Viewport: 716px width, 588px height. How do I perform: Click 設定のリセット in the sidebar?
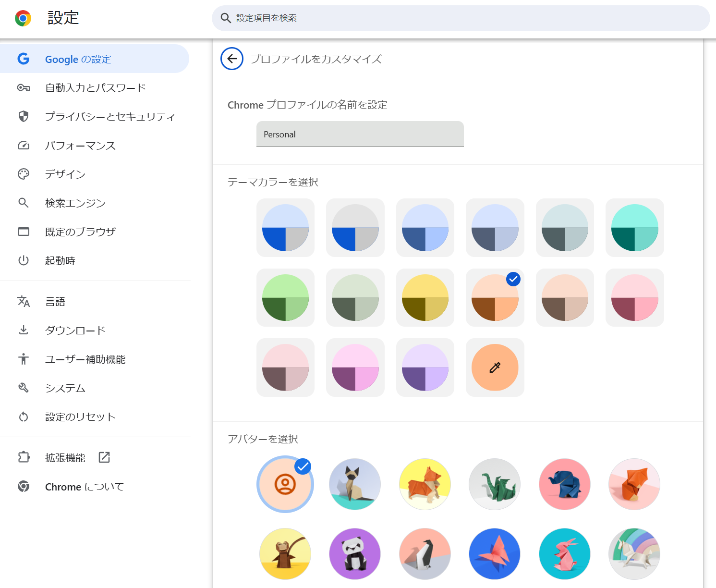80,417
